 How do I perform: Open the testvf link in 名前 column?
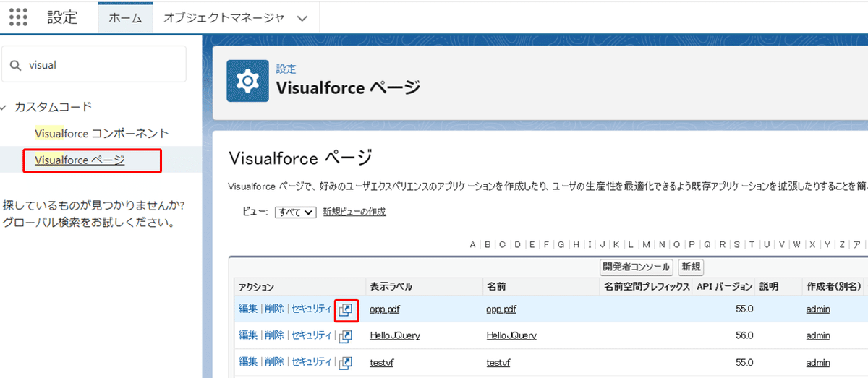(x=498, y=361)
